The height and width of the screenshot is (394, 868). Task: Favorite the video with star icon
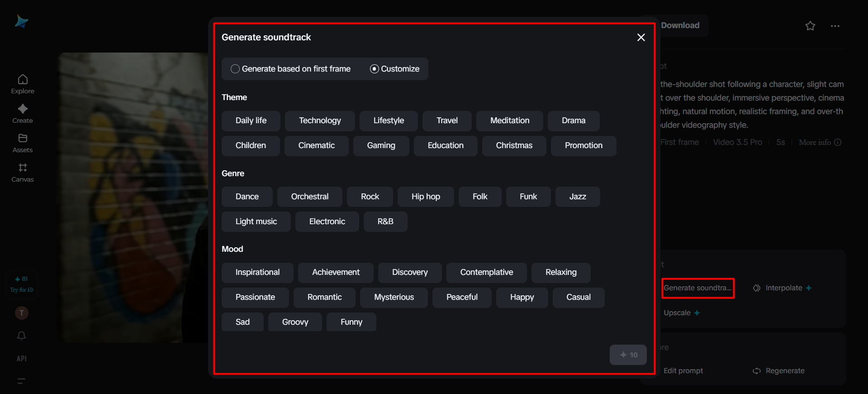tap(810, 26)
